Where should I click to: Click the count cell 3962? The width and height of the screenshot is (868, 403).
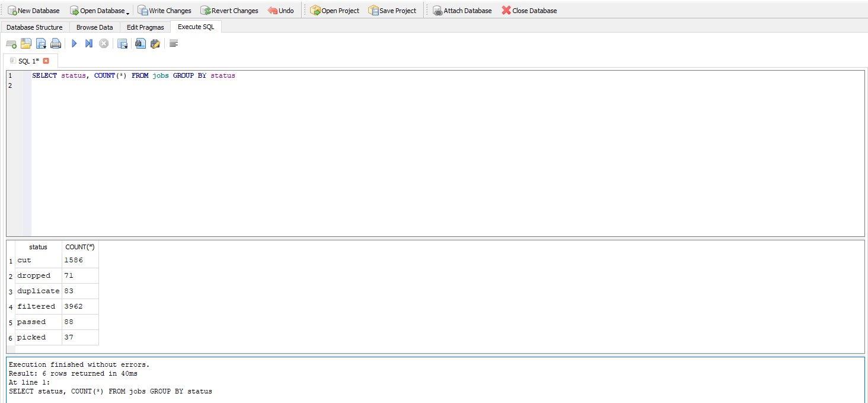click(80, 306)
